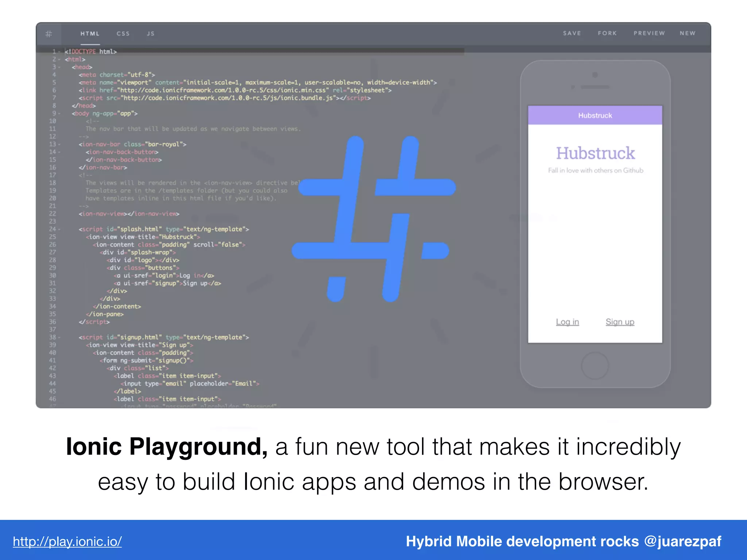Viewport: 747px width, 560px height.
Task: Click the ionic.bundle.js script line
Action: (225, 98)
